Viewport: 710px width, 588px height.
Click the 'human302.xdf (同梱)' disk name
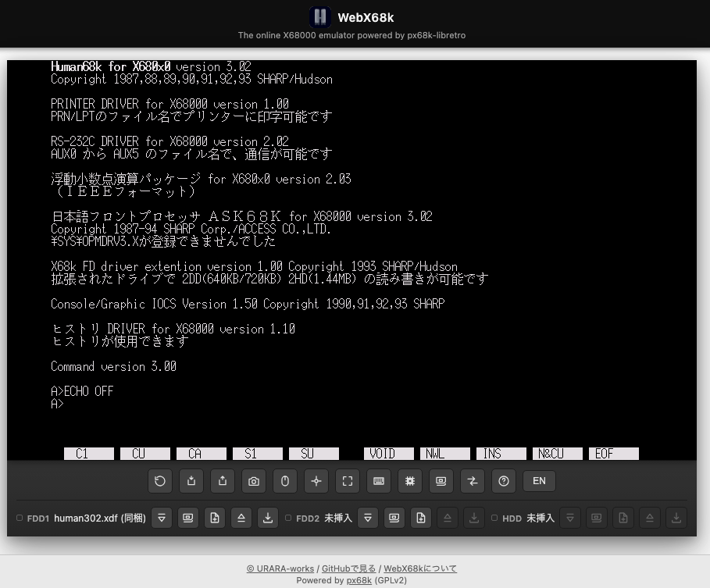[100, 518]
